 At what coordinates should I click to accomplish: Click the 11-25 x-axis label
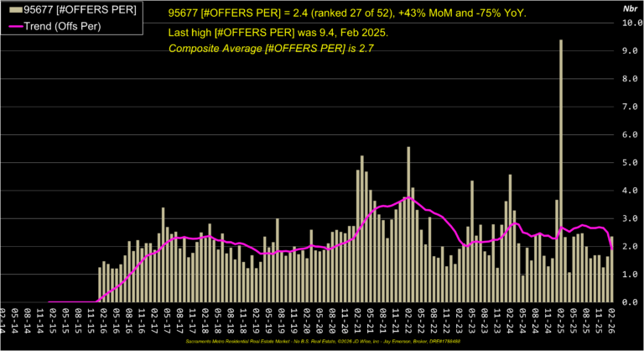(599, 319)
